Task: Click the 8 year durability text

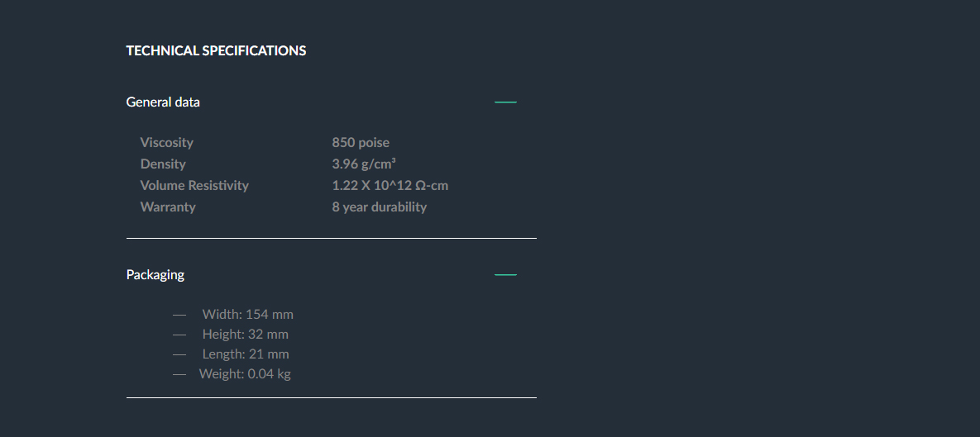Action: pyautogui.click(x=380, y=207)
